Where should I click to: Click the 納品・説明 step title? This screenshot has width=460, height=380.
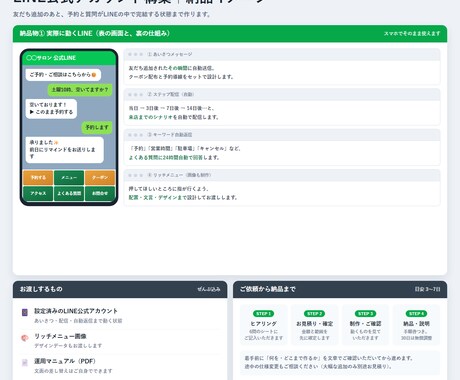[416, 324]
